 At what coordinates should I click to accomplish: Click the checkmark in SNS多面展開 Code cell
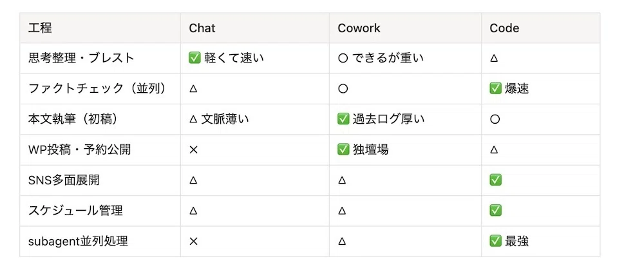coord(495,180)
